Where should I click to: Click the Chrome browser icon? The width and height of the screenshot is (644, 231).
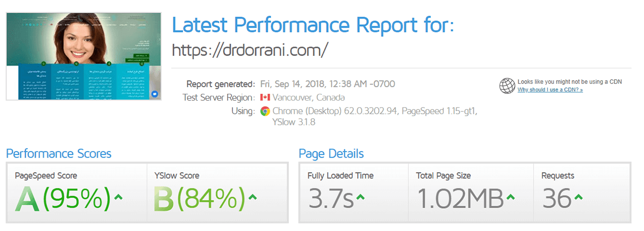point(265,111)
